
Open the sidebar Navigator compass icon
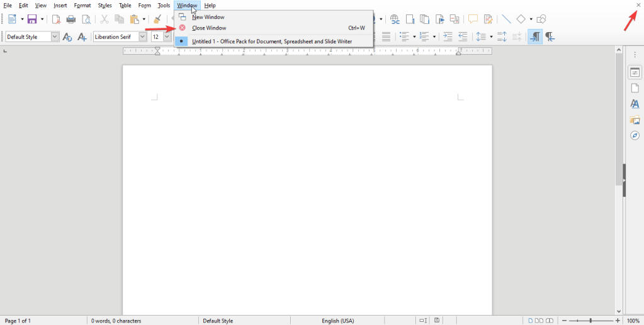coord(635,136)
